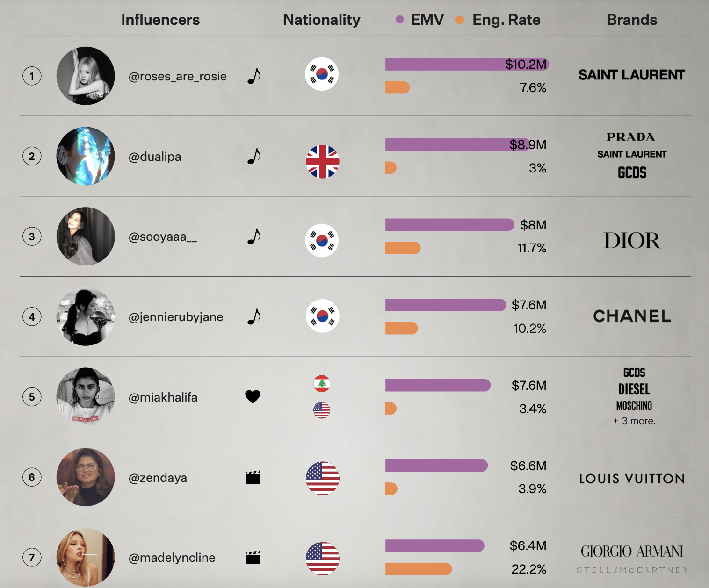Select the Brands column header
The height and width of the screenshot is (588, 709).
632,20
